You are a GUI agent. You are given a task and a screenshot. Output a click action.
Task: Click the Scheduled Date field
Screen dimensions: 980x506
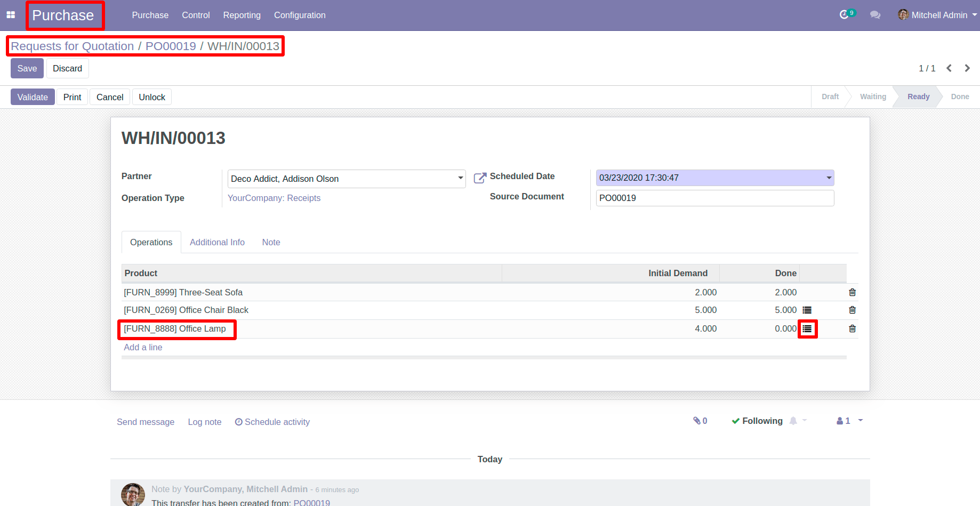click(715, 178)
